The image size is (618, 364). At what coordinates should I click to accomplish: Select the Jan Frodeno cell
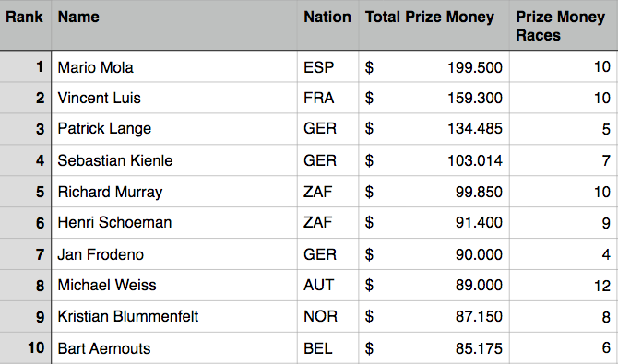pyautogui.click(x=174, y=254)
